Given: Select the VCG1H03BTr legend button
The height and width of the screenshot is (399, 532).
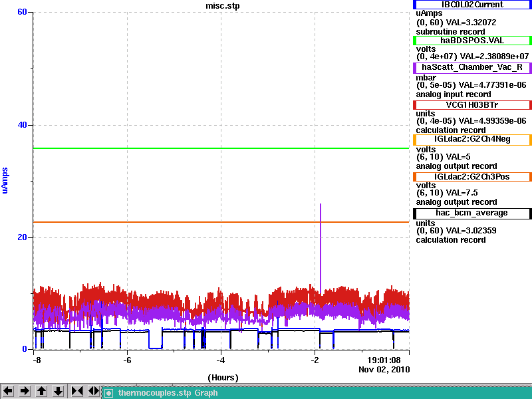Looking at the screenshot, I should [472, 105].
